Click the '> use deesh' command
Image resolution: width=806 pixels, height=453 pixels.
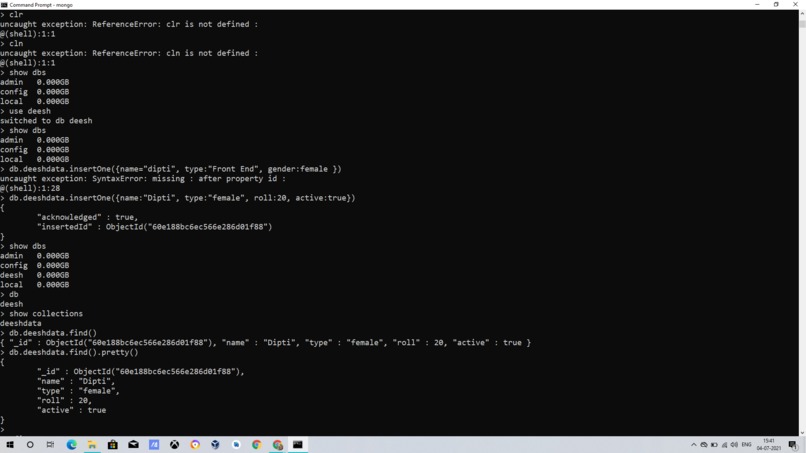[x=26, y=111]
